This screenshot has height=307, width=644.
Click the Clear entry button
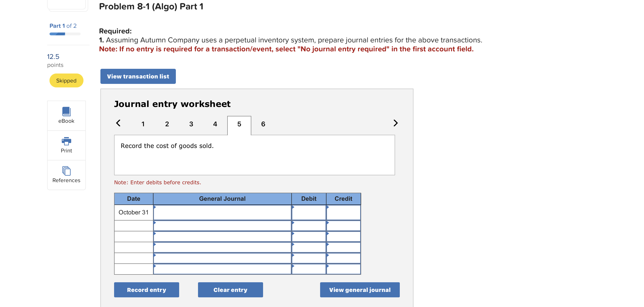pos(230,290)
